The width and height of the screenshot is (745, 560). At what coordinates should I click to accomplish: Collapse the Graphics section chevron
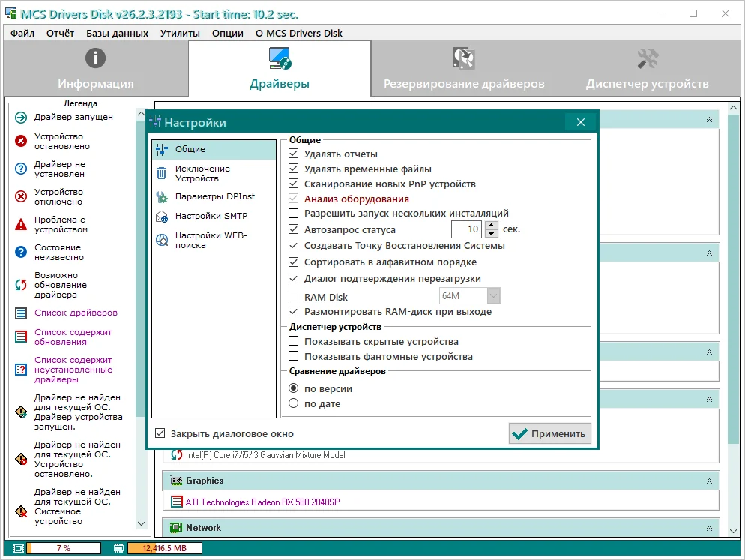point(709,481)
